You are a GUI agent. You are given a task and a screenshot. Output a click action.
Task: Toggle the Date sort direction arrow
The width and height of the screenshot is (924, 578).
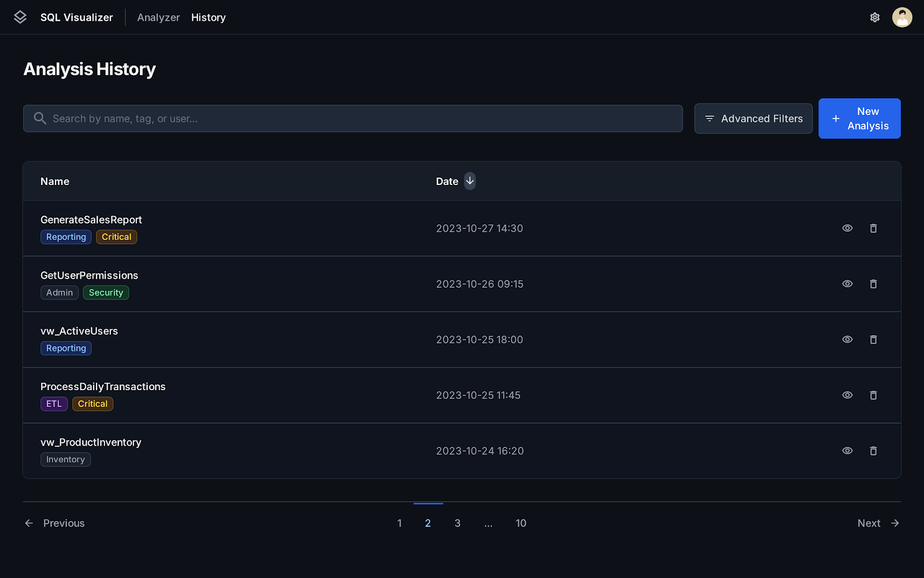click(470, 181)
